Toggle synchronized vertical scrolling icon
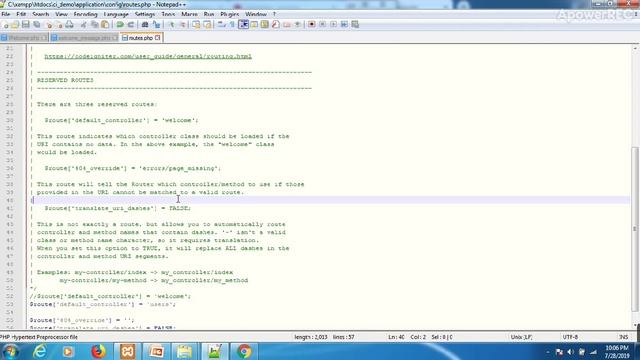640x360 pixels. (x=196, y=24)
